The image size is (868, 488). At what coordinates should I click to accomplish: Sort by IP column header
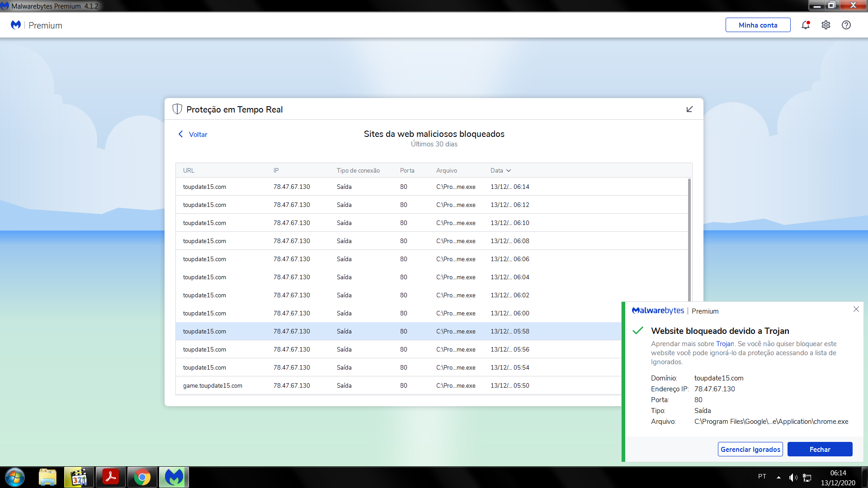[x=276, y=170]
